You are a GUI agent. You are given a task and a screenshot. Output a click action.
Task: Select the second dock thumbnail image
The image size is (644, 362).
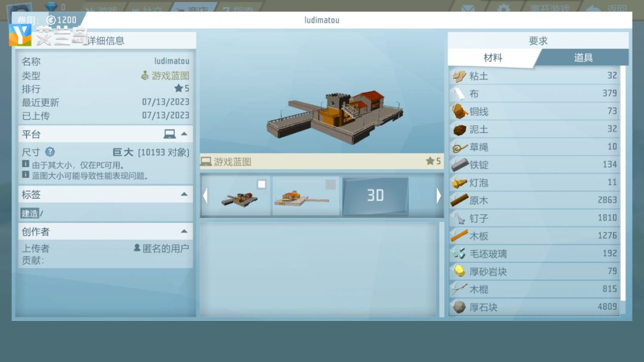[305, 196]
